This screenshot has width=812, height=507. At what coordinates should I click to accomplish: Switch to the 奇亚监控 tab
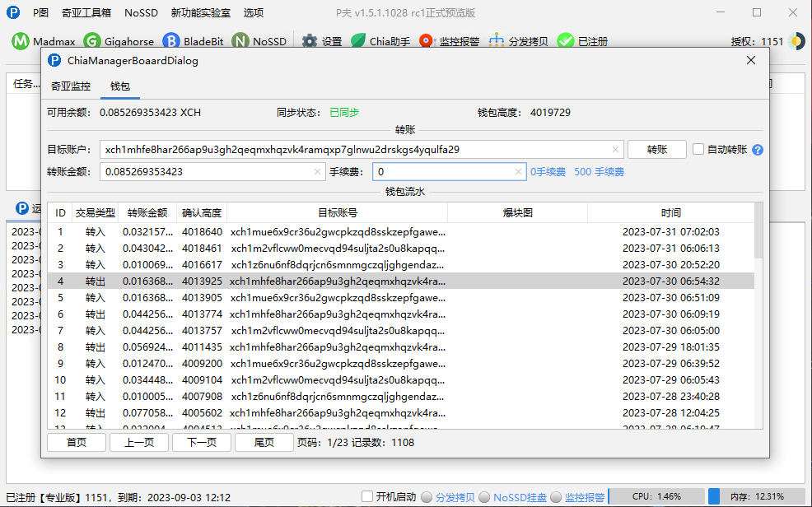coord(71,86)
